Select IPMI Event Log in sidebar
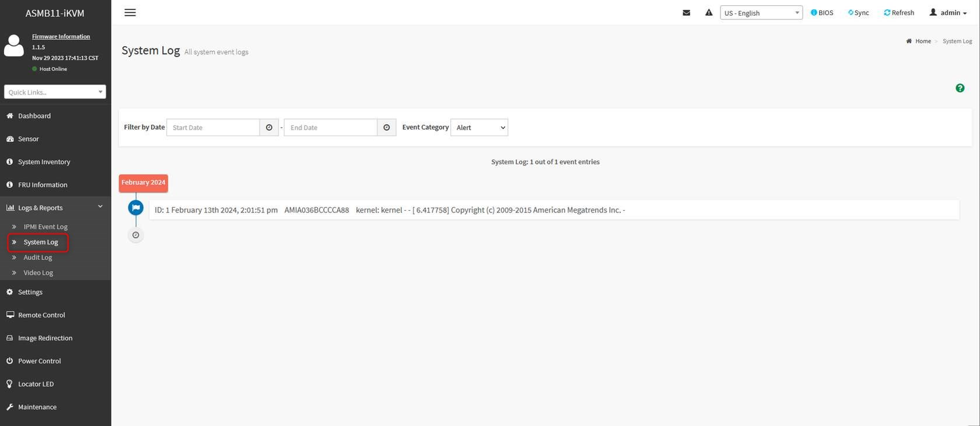Image resolution: width=980 pixels, height=426 pixels. tap(45, 226)
